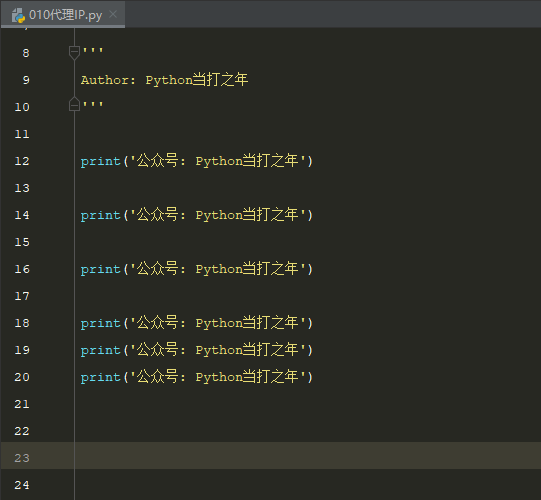Click line number 22 in the gutter
Viewport: 541px width, 500px height.
(22, 431)
